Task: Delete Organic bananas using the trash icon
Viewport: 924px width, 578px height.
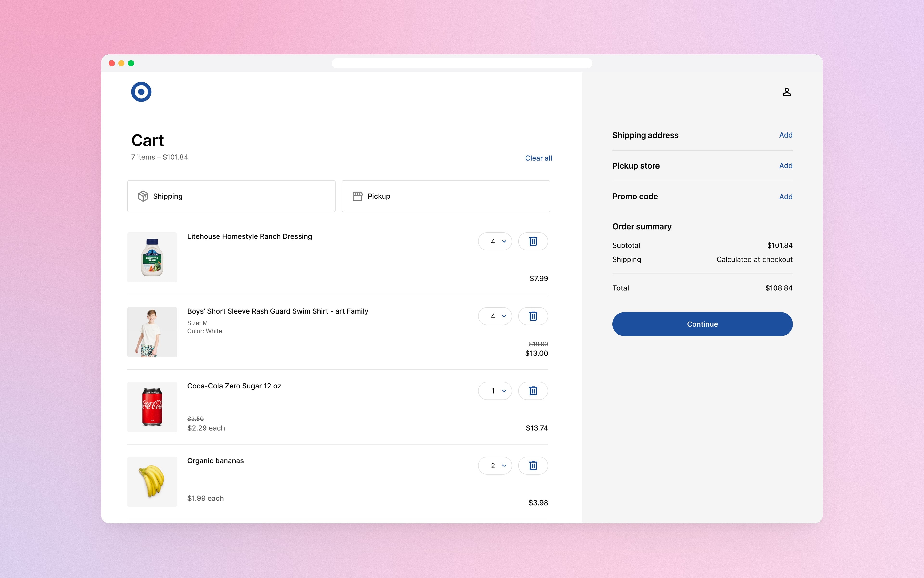Action: click(533, 466)
